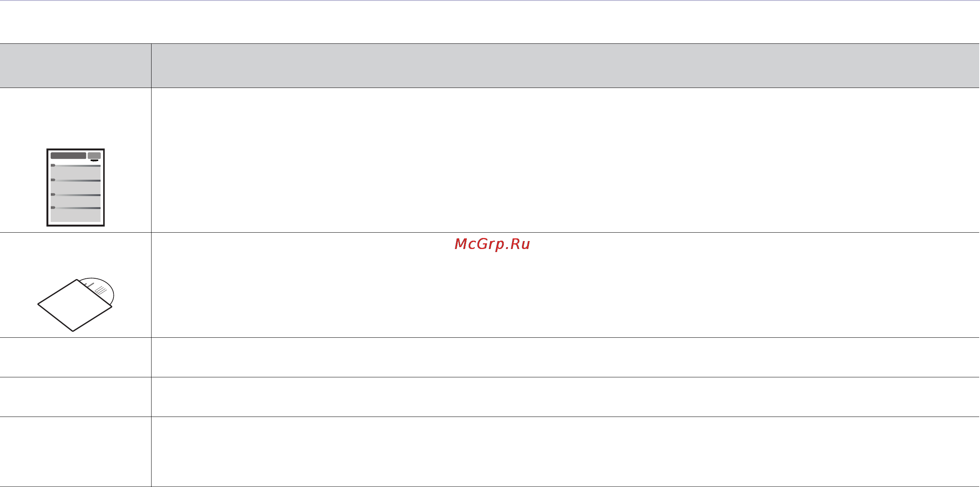Select the blank narrow cell in the fourth table row
Screen dimensions: 980x487
click(x=75, y=397)
